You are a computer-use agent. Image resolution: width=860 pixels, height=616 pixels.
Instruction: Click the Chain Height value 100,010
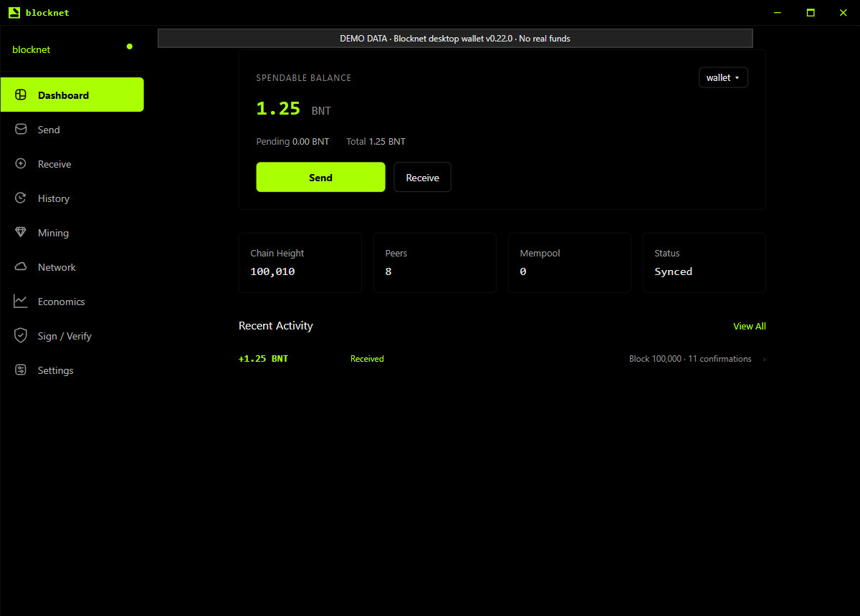click(x=272, y=271)
